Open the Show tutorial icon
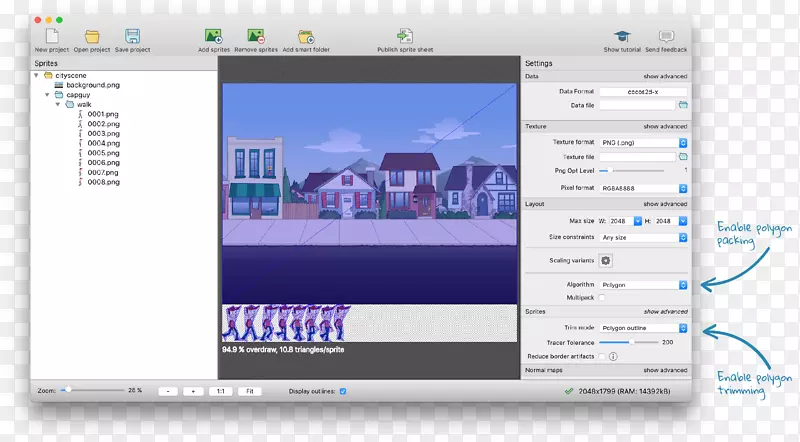 click(x=623, y=37)
